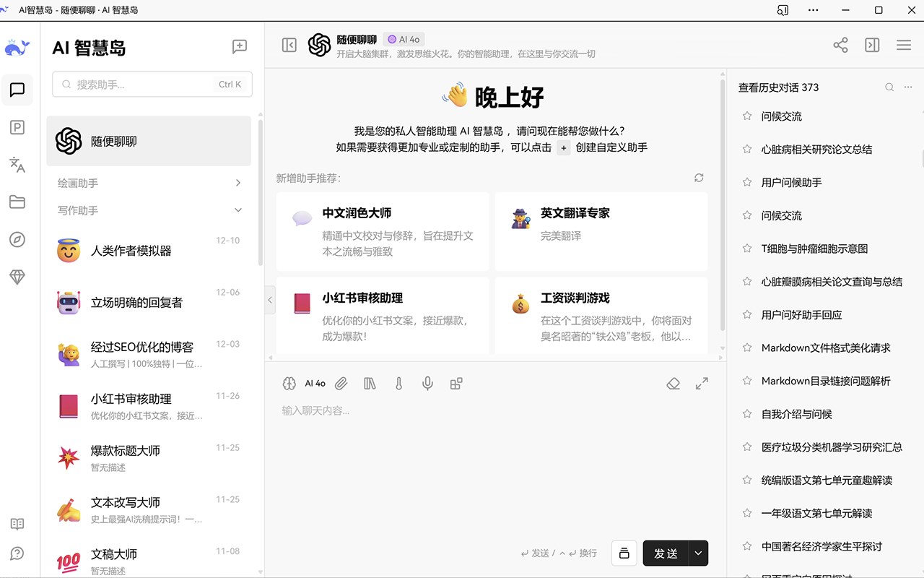Click the whale app logo
Viewport: 924px width, 578px height.
[17, 48]
